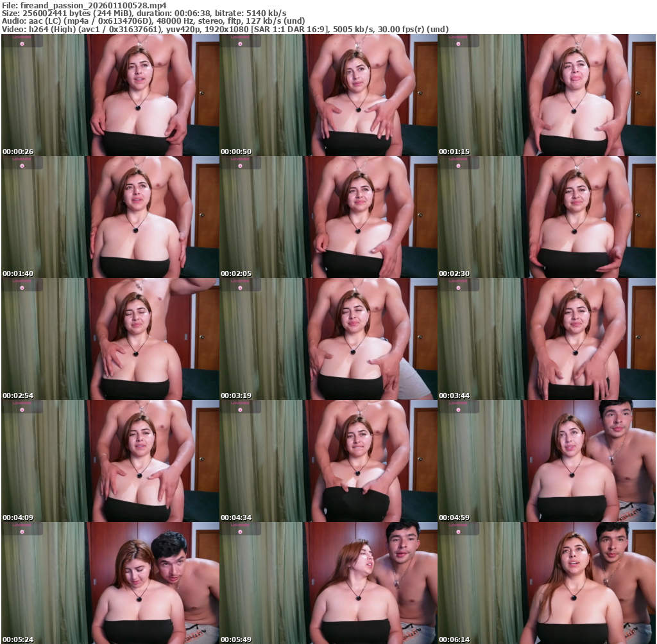Select the frame marked 00:00:50
Screen dimensions: 657x644
(x=328, y=95)
